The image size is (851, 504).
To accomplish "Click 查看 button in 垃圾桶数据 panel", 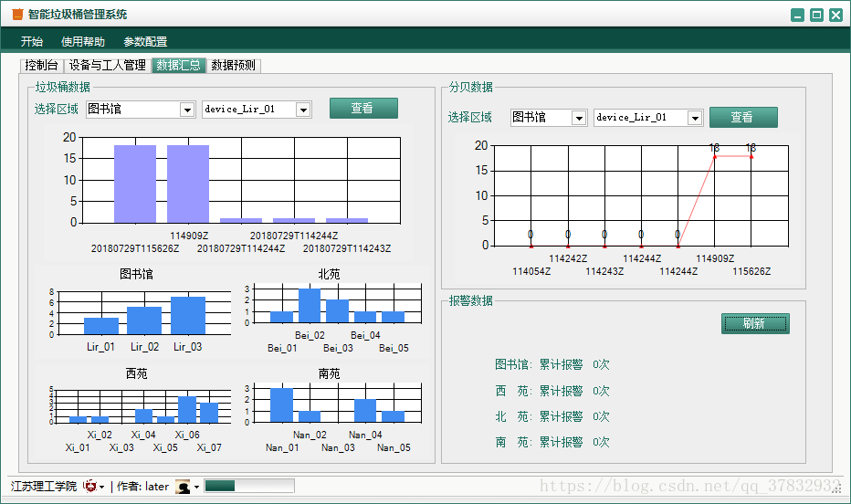I will pos(363,108).
